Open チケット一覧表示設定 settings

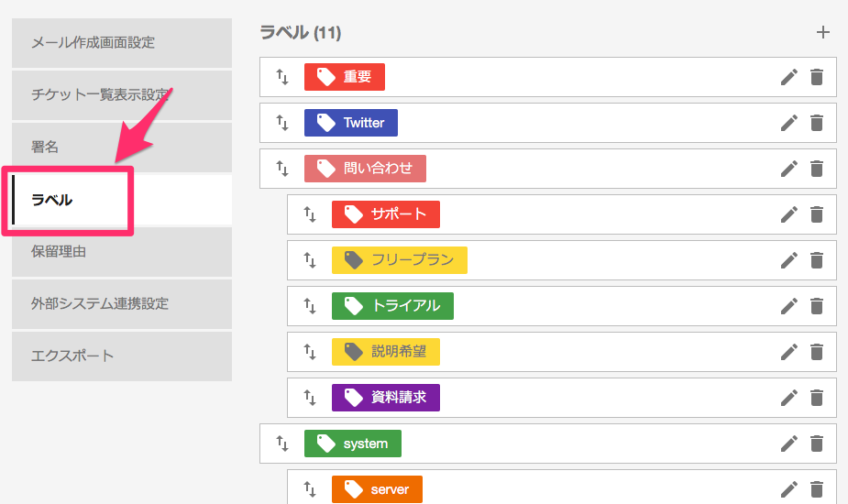122,95
